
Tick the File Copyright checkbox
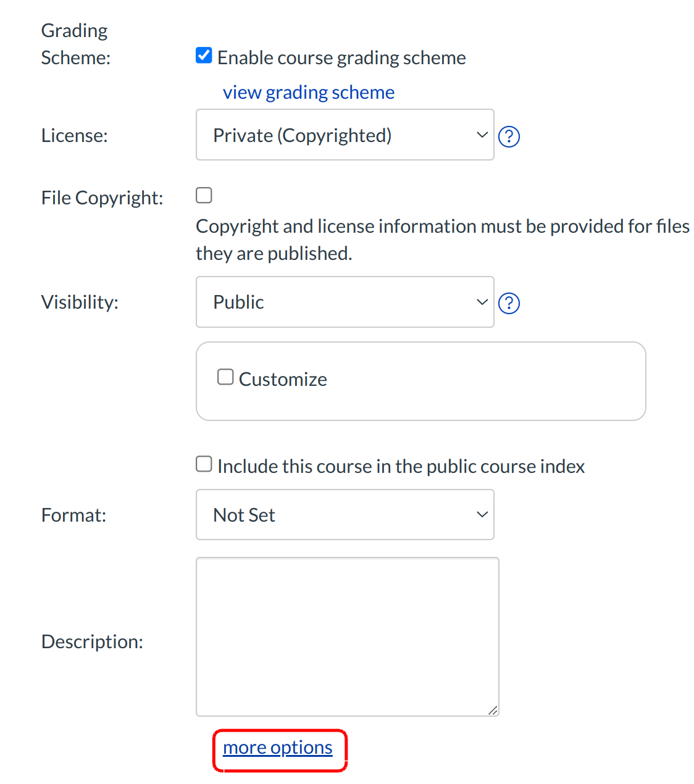point(204,196)
